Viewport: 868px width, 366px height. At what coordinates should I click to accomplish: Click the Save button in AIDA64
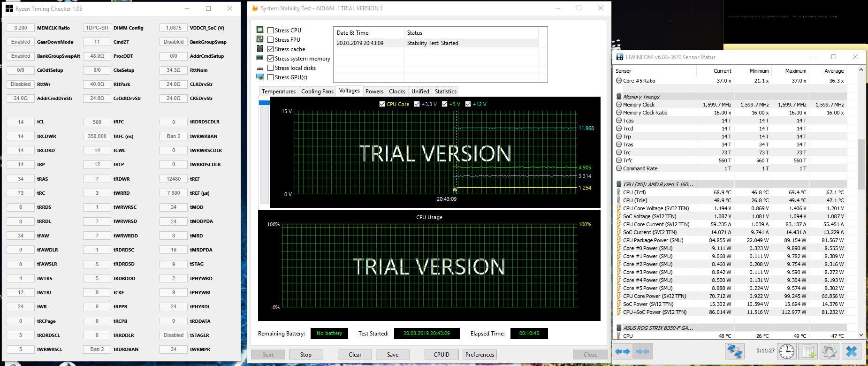tap(393, 355)
